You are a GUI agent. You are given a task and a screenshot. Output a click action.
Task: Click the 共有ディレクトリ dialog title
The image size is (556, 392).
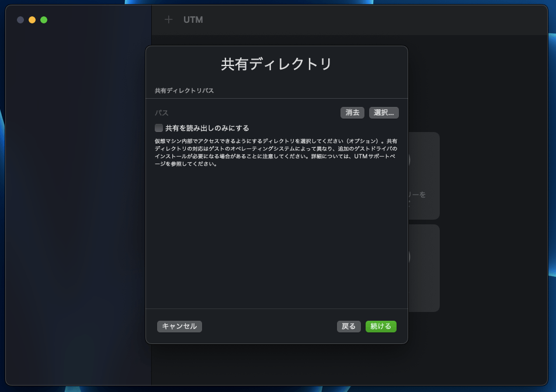tap(276, 64)
